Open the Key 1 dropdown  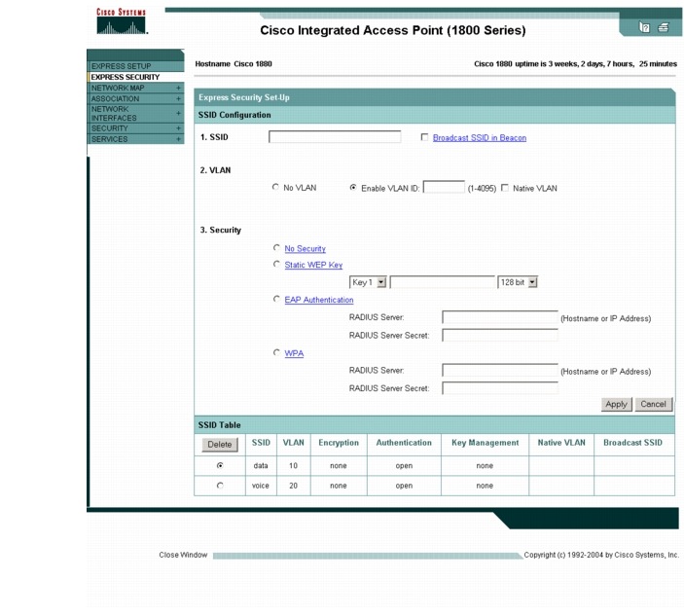[x=368, y=282]
